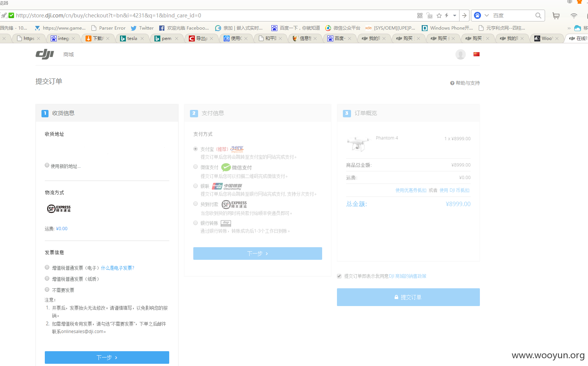Viewport: 588px width, 366px height.
Task: Click the bank transfer card icon
Action: click(226, 223)
